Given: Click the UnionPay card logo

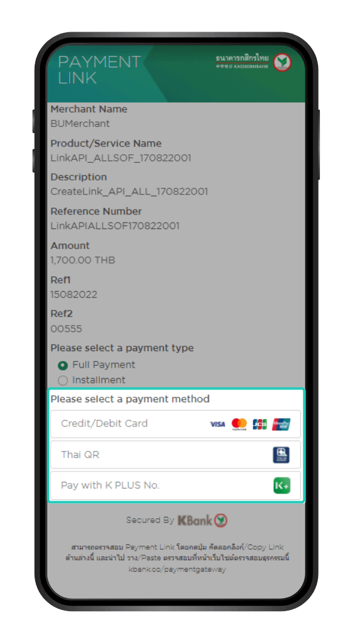Looking at the screenshot, I should point(282,424).
